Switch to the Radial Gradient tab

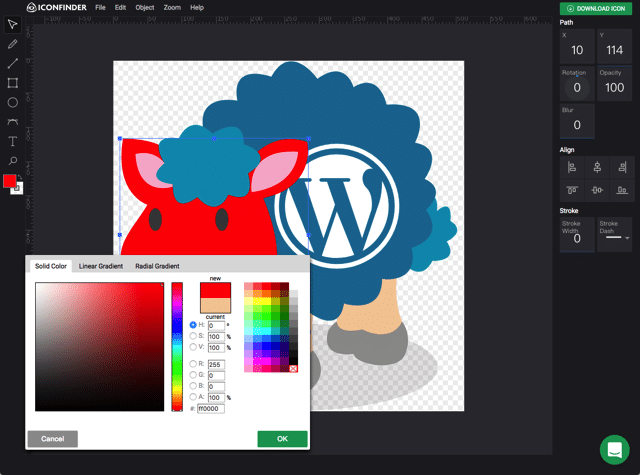tap(157, 266)
